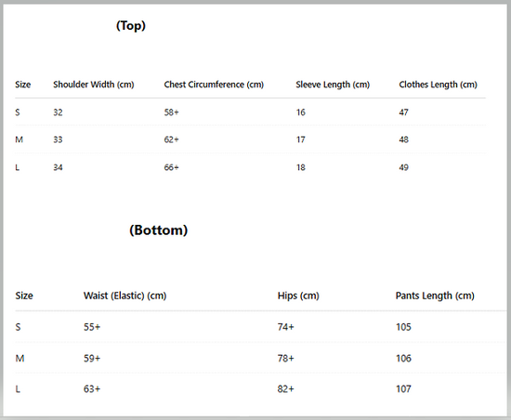Image resolution: width=511 pixels, height=420 pixels.
Task: Select the 63+ waist value for L
Action: click(92, 388)
